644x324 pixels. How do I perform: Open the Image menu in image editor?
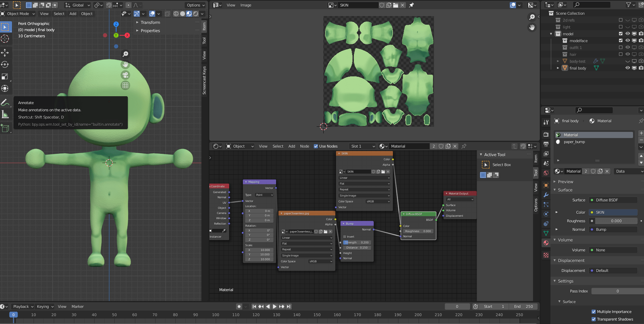pyautogui.click(x=246, y=5)
